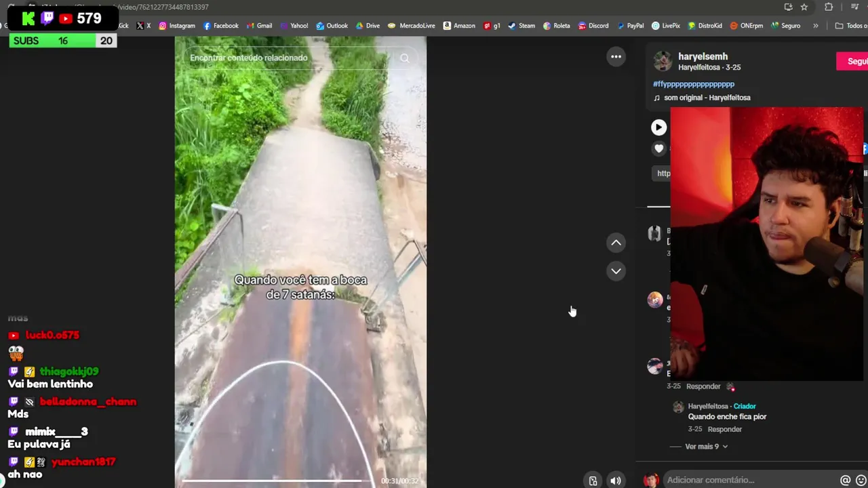Screen dimensions: 868x488
Task: Toggle the auto-scroll button beside volume
Action: pyautogui.click(x=593, y=481)
